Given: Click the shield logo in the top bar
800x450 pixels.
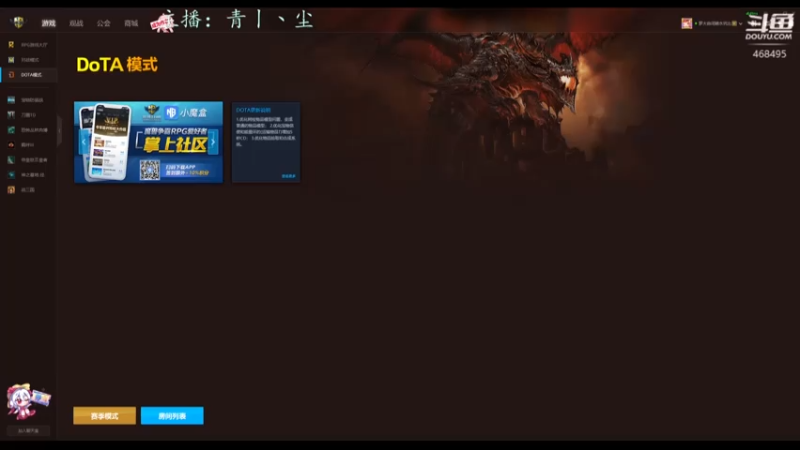Looking at the screenshot, I should tap(18, 22).
